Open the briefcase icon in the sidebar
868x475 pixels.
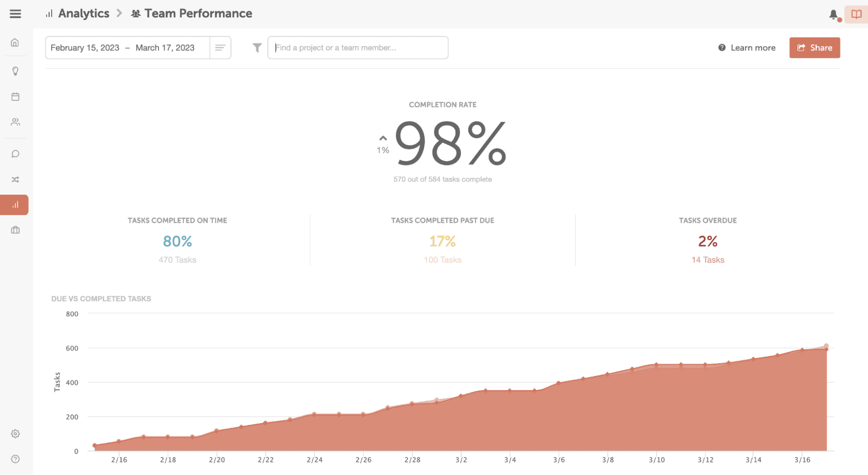pos(15,229)
